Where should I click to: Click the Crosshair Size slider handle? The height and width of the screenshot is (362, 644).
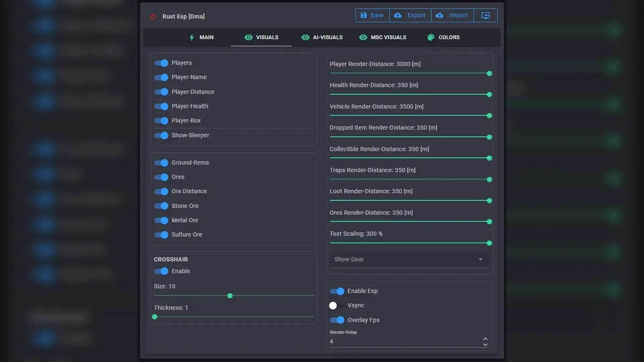tap(230, 296)
